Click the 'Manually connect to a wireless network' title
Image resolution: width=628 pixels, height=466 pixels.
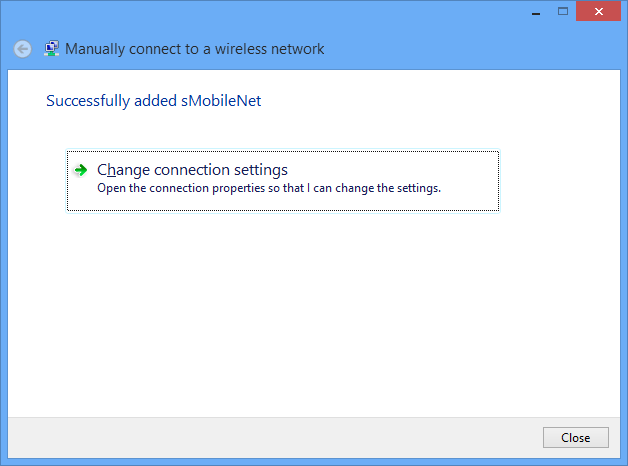(195, 49)
